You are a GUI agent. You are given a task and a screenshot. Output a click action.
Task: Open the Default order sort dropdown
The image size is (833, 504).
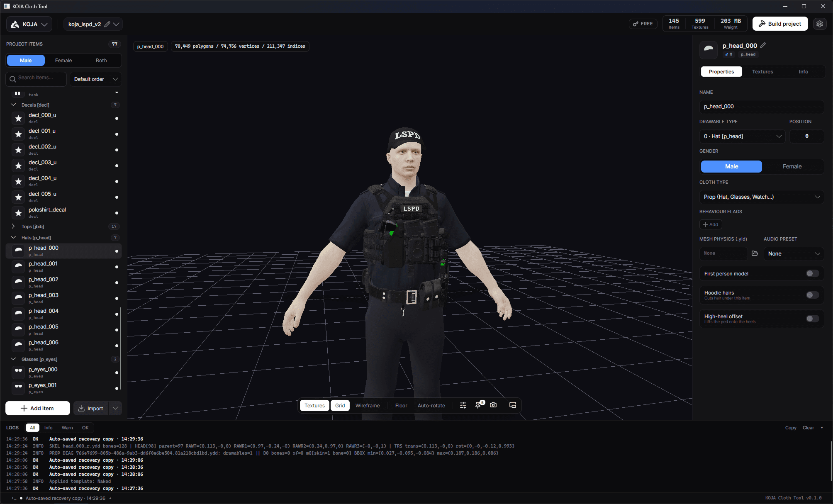[x=96, y=79]
